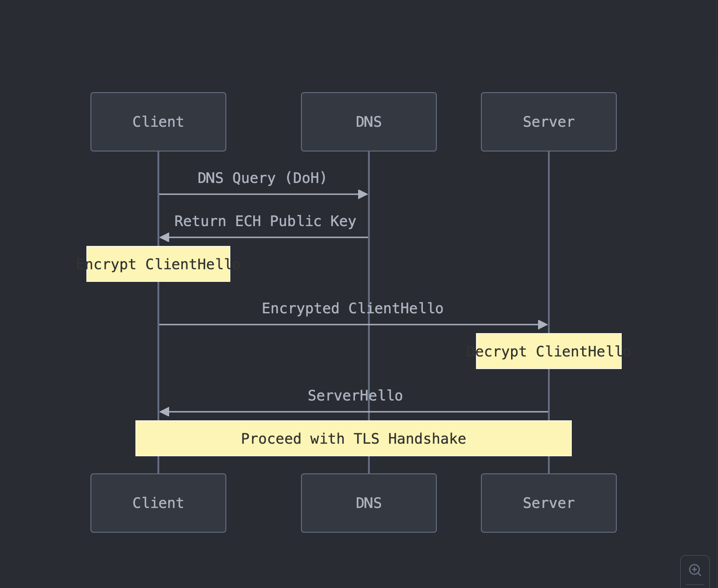Click the 'Decrypt ClientHello' note
The width and height of the screenshot is (718, 588).
tap(549, 351)
